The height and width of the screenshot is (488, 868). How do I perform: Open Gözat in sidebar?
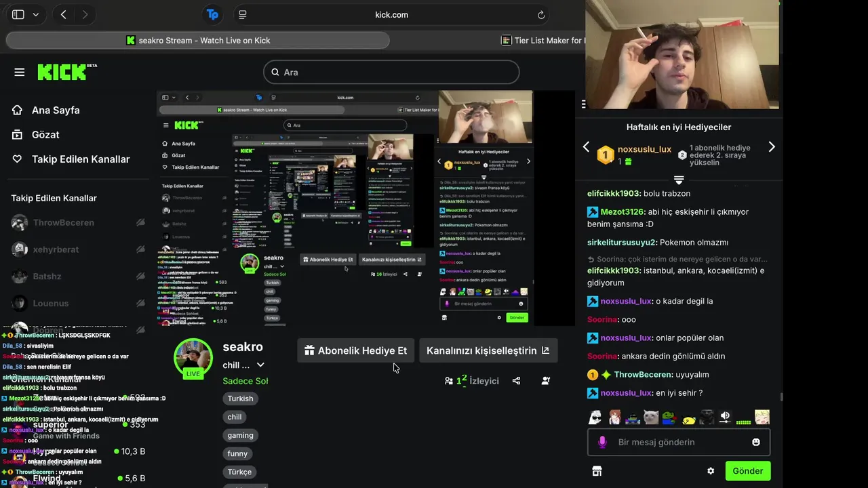[36, 135]
